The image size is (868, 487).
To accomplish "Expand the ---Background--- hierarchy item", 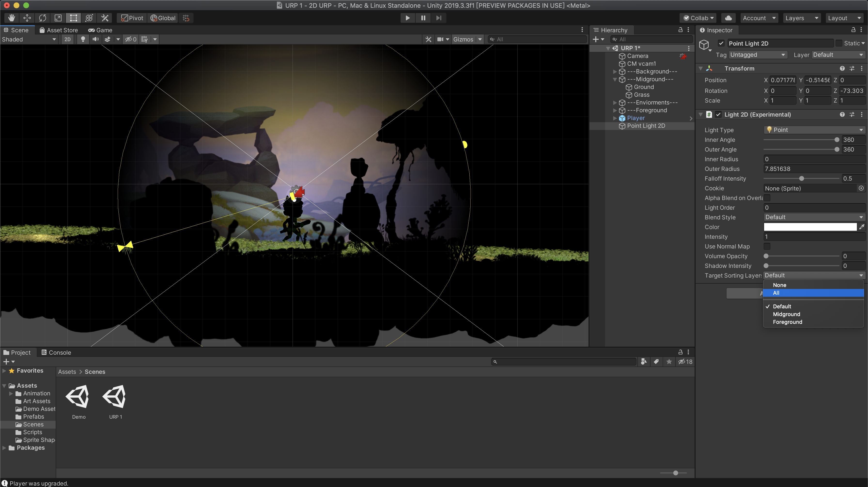I will coord(615,72).
